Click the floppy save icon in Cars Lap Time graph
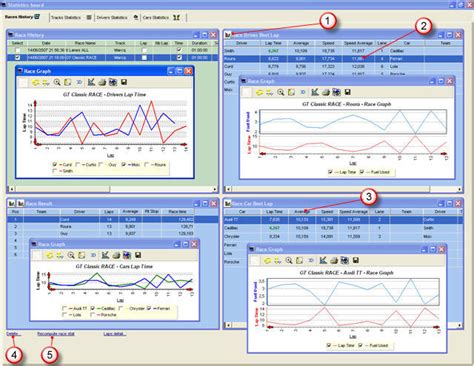Screen dimensions: 474x366 click(138, 255)
